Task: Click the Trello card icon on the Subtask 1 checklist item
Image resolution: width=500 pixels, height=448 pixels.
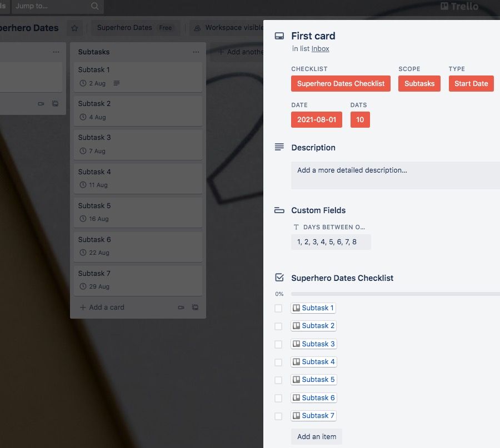Action: coord(296,308)
